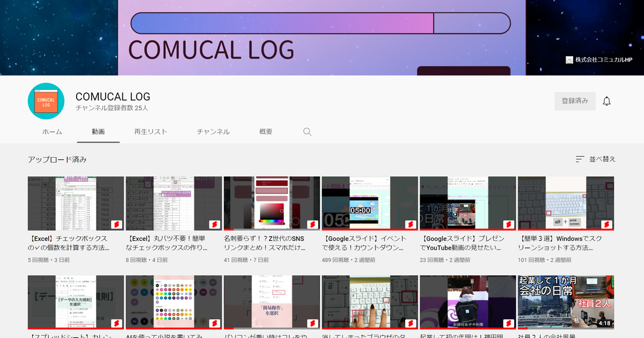Play the colorful circles AI novel thumbnail

tap(174, 303)
